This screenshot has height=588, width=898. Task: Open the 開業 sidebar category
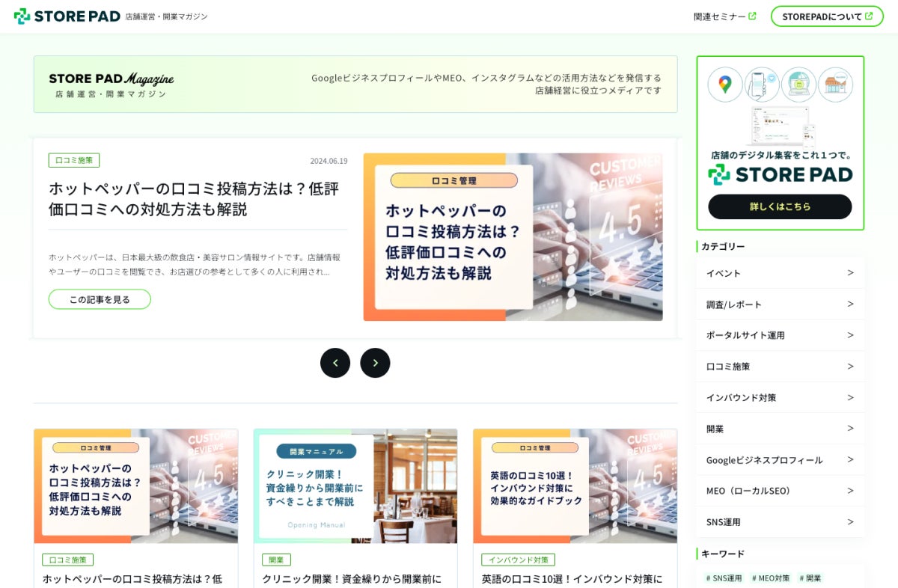[780, 429]
